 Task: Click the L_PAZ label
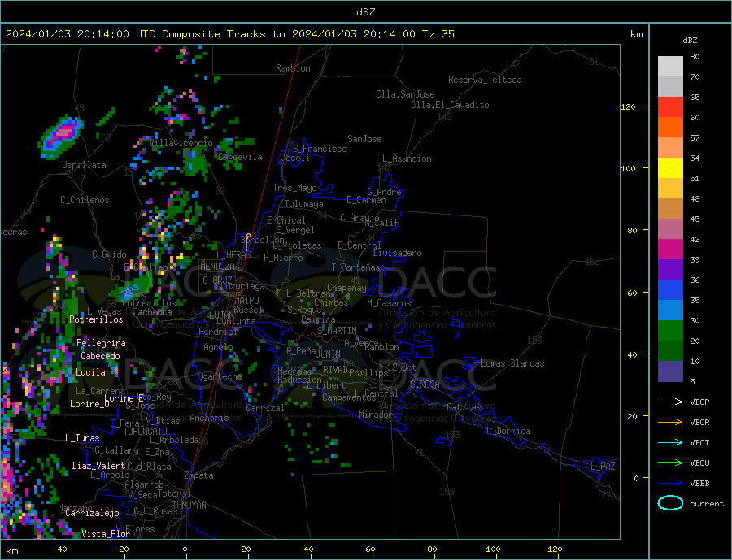(603, 467)
